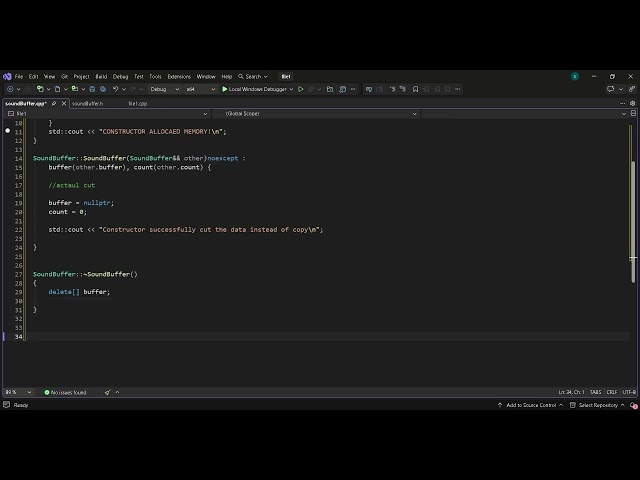Open the Tools menu
The width and height of the screenshot is (640, 480).
pos(155,76)
